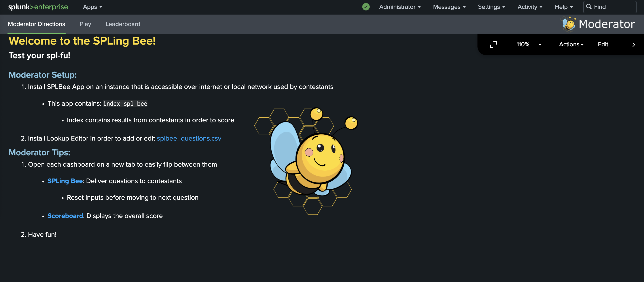The image size is (644, 282).
Task: Click the fullscreen expand icon on dashboard toolbar
Action: tap(493, 44)
